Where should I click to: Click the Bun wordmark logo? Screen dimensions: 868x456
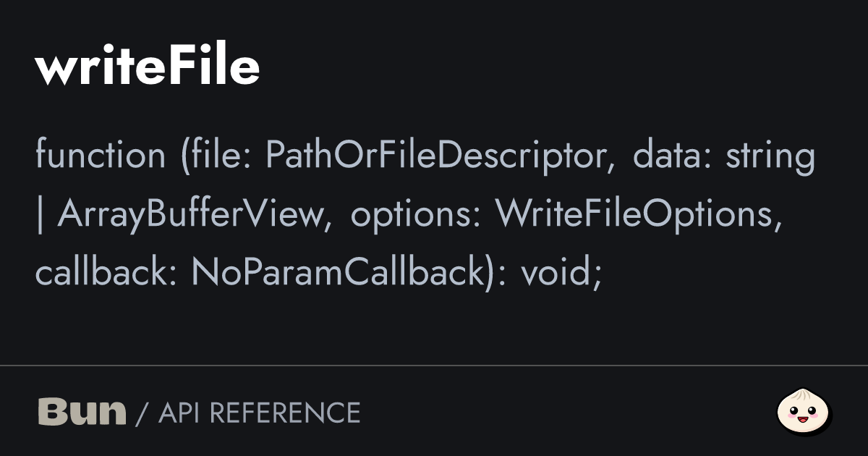pos(82,413)
